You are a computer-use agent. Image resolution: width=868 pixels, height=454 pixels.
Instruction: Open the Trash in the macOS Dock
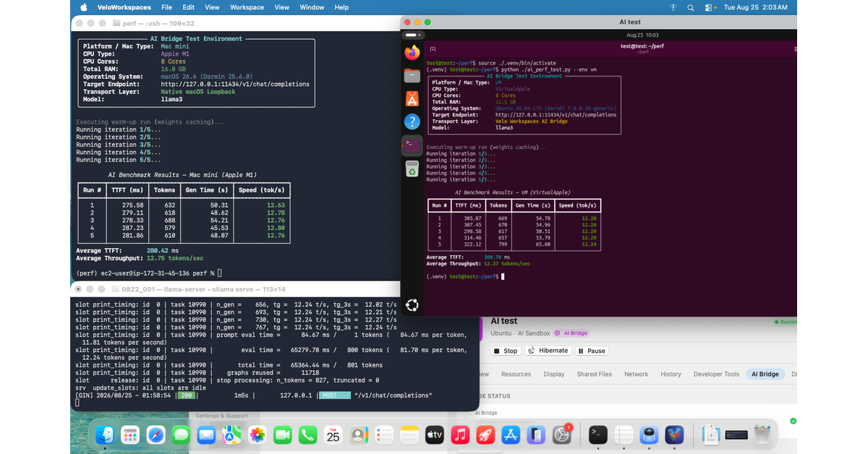point(762,435)
